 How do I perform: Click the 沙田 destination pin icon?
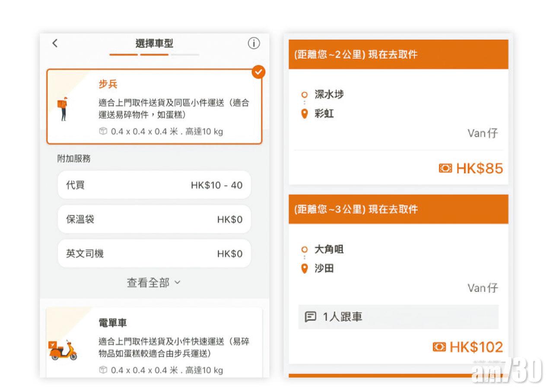tap(305, 269)
